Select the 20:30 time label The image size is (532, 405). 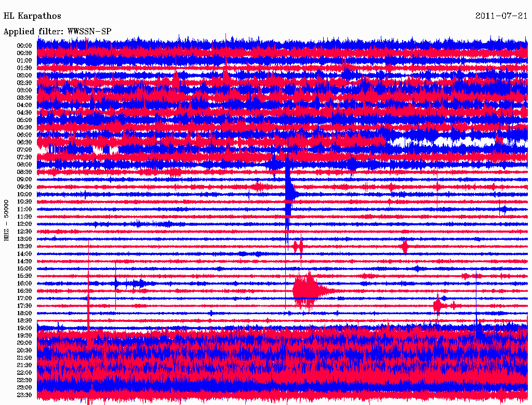tap(24, 350)
